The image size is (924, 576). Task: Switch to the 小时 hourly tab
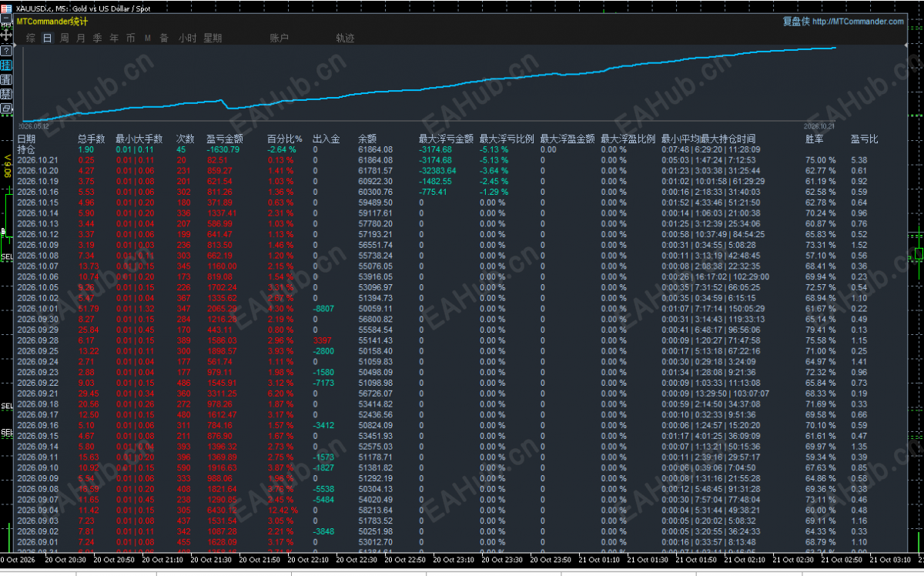click(187, 38)
